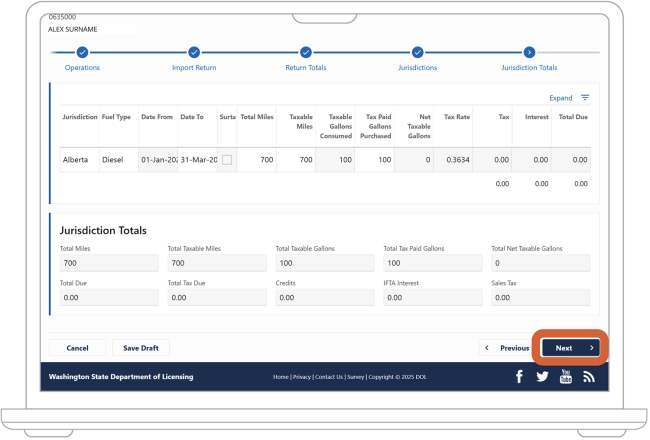Open the Facebook icon in footer

(x=519, y=377)
